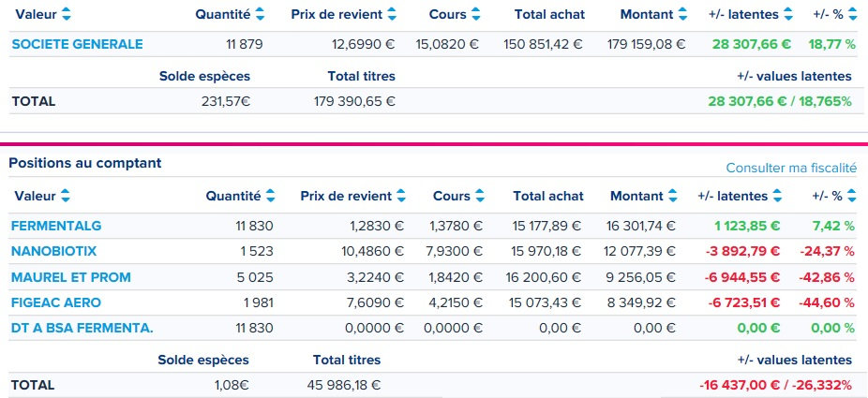This screenshot has width=868, height=398.
Task: Sort by Cours in the top table
Action: point(475,15)
